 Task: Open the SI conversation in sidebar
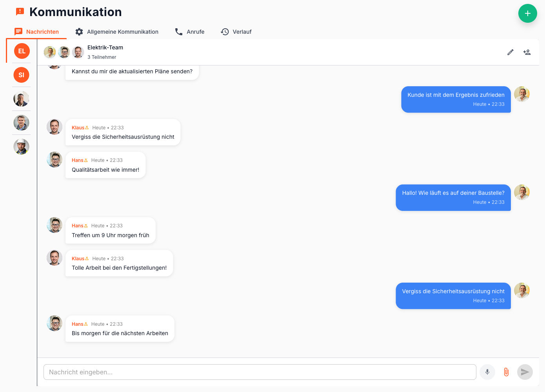(22, 75)
